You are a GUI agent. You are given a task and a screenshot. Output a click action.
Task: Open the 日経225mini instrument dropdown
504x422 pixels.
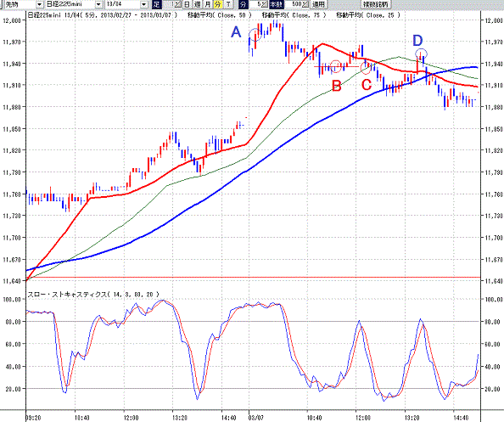click(99, 4)
